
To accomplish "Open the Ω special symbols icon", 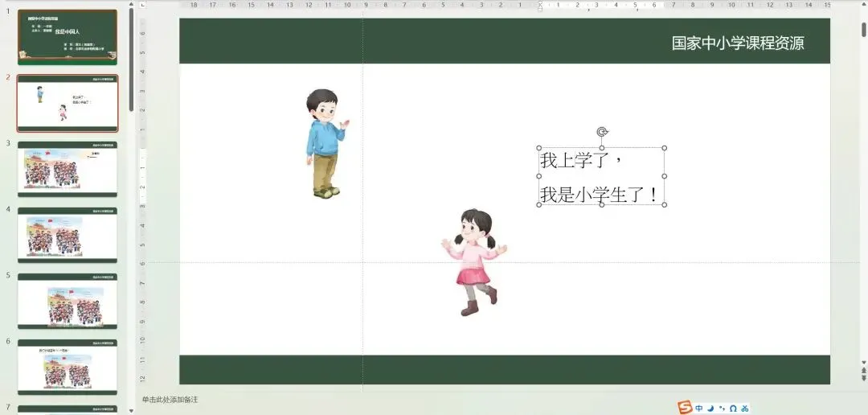I will pyautogui.click(x=733, y=409).
